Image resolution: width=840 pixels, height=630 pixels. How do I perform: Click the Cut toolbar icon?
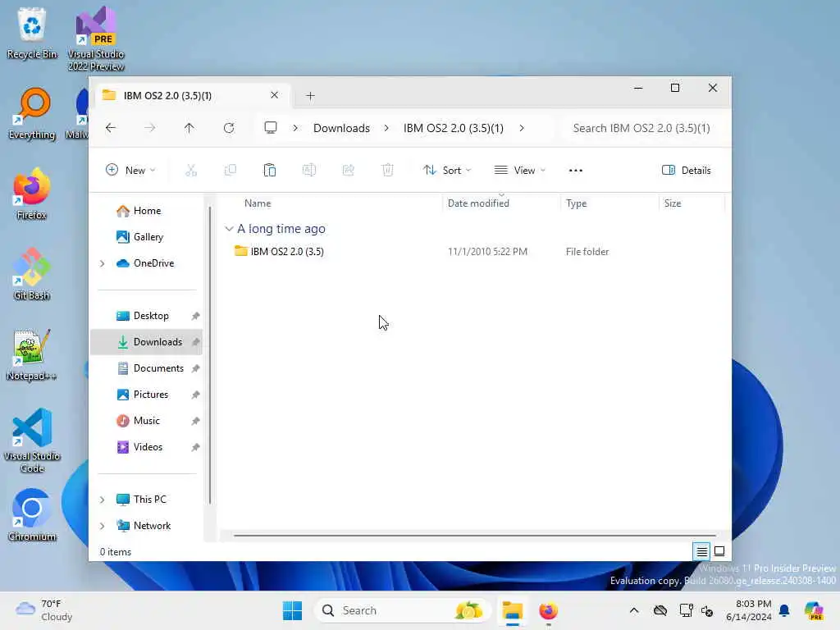(x=190, y=171)
